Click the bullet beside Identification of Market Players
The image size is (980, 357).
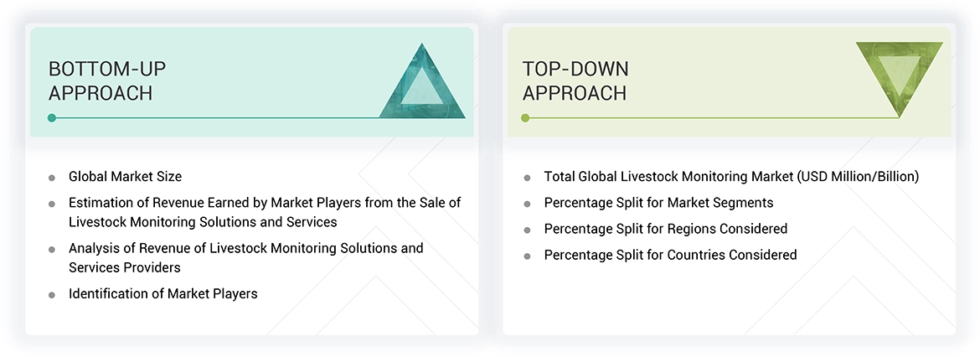point(52,294)
